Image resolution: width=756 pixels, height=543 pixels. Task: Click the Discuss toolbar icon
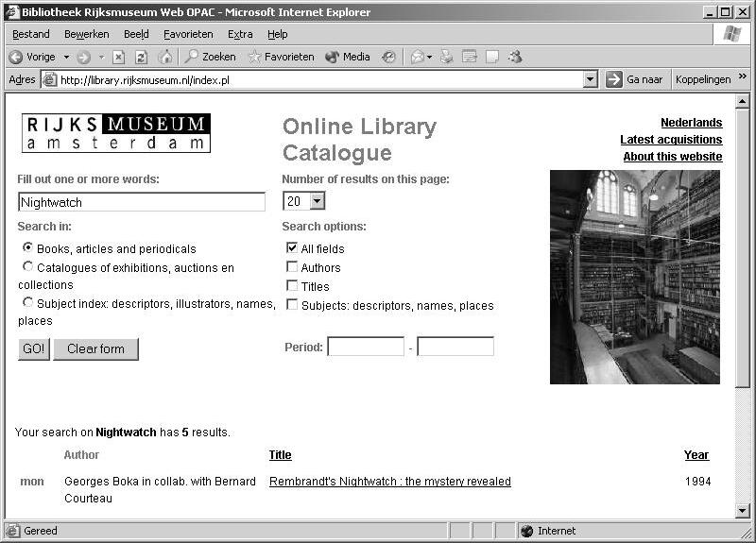point(491,57)
